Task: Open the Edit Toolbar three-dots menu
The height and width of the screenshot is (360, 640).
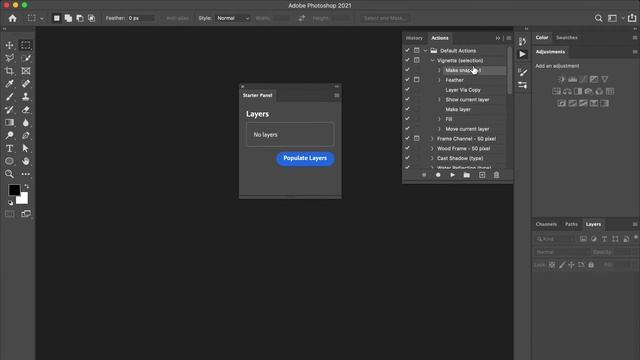Action: pyautogui.click(x=26, y=174)
